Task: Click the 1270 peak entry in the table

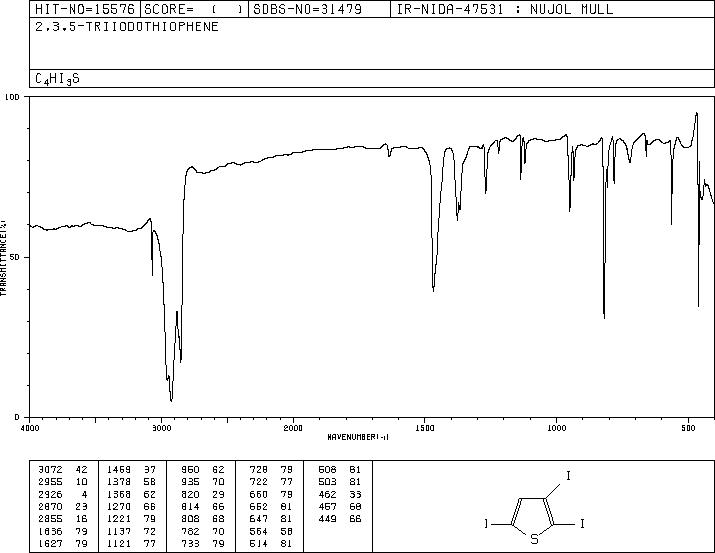Action: coord(119,506)
